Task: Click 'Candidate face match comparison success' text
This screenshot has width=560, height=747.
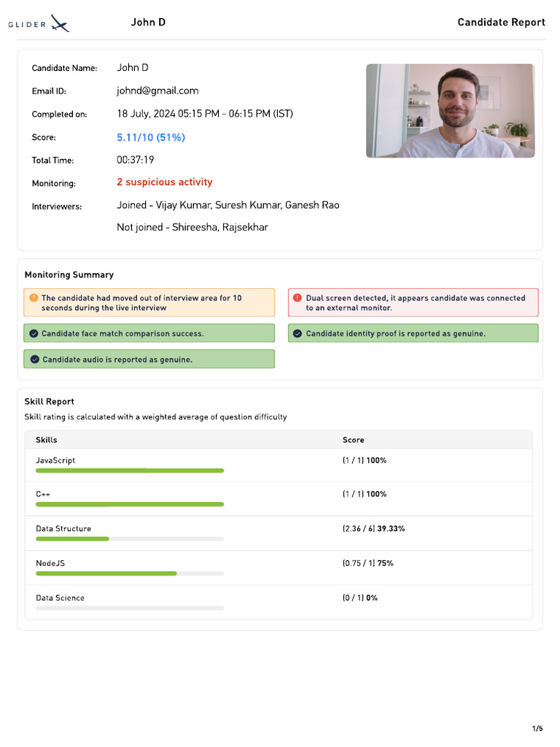Action: (122, 333)
